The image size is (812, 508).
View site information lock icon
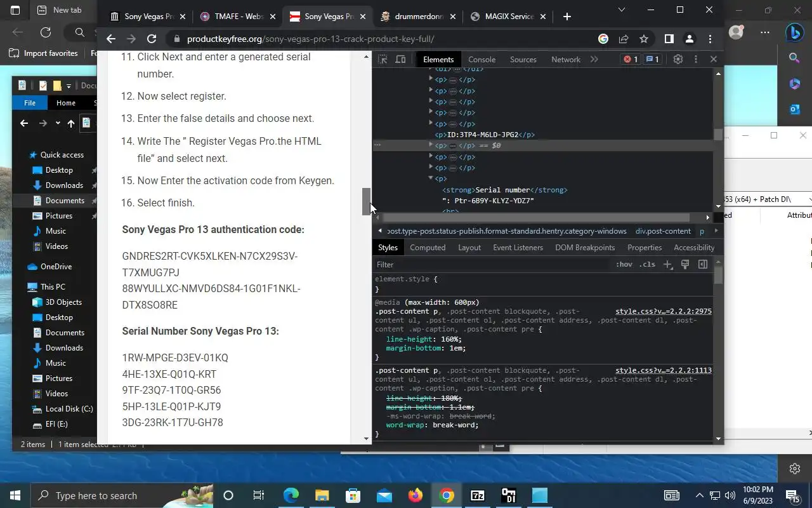pos(176,39)
